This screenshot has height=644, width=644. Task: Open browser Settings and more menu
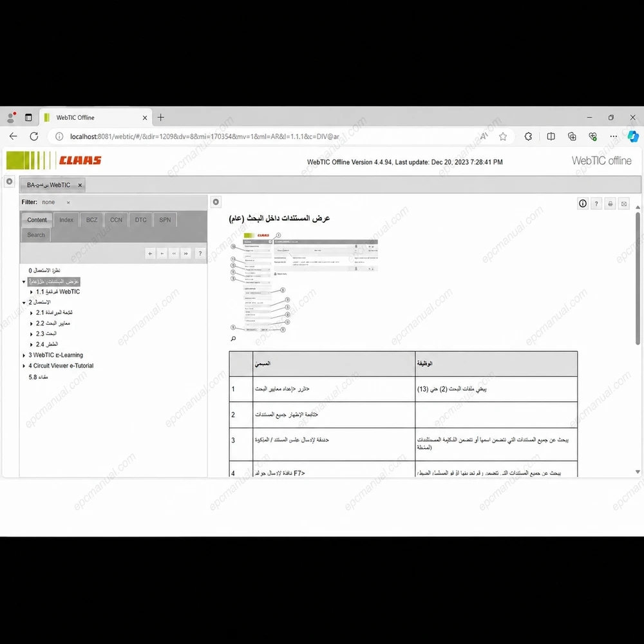click(x=613, y=137)
